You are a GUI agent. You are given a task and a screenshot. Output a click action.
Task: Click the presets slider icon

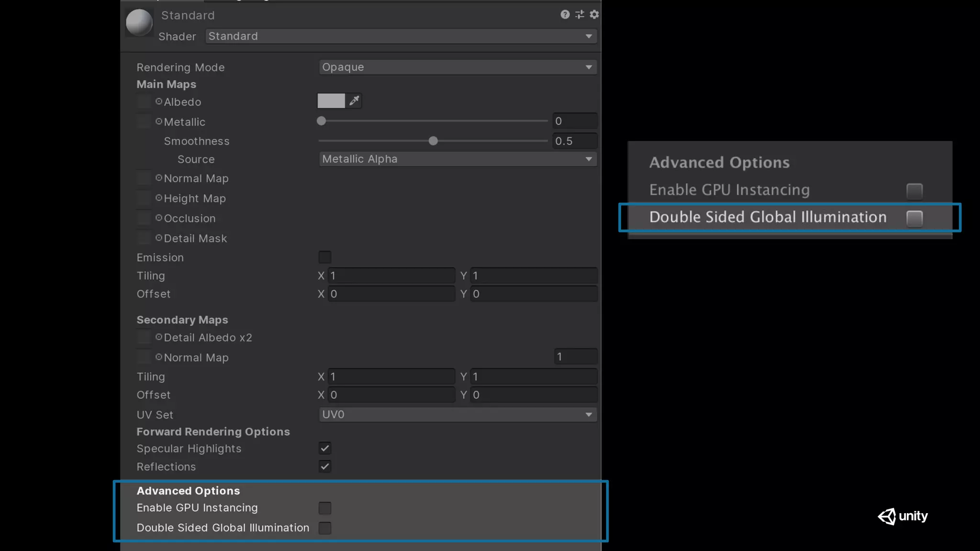point(579,14)
